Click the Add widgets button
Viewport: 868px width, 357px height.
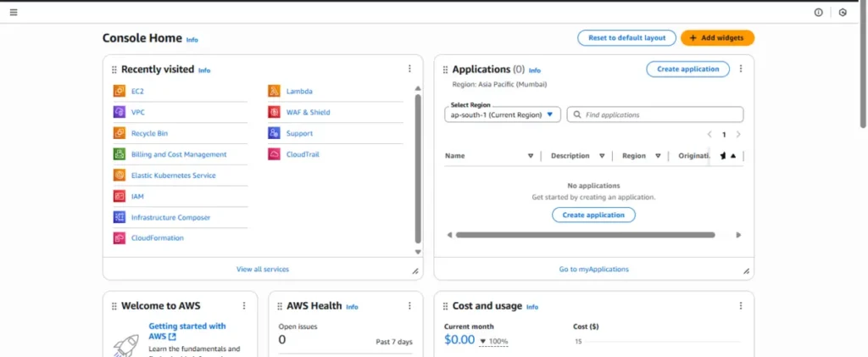pyautogui.click(x=717, y=37)
